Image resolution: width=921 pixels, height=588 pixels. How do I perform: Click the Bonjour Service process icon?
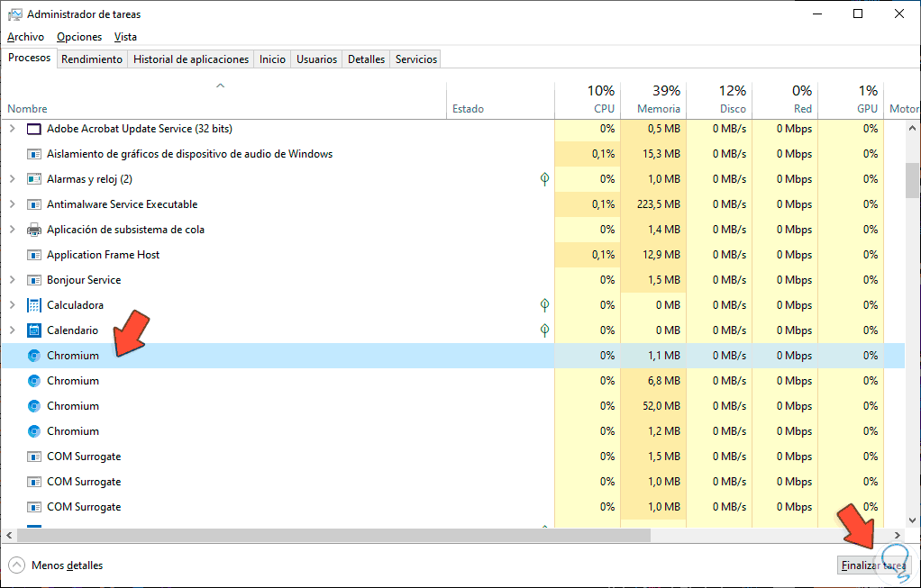point(34,280)
